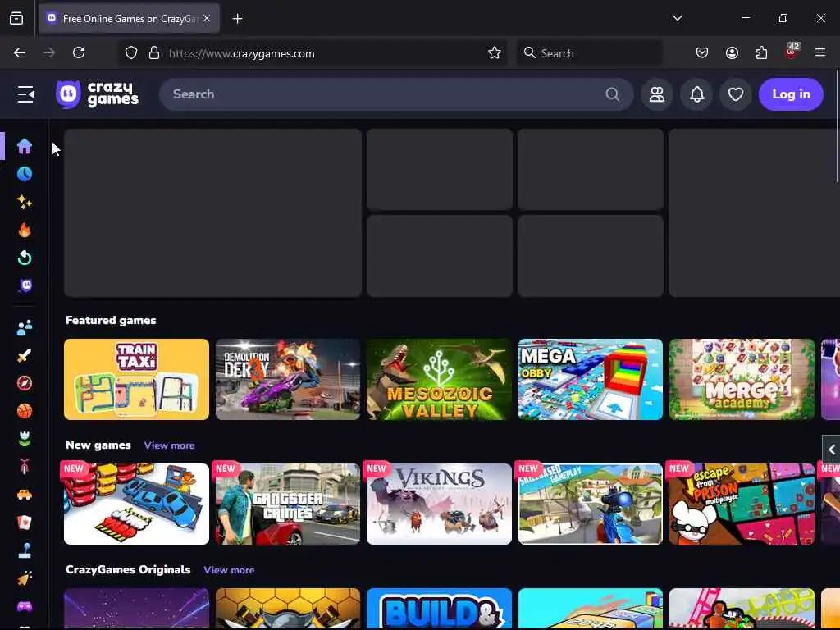Open Firefox View in the tab bar
This screenshot has height=630, width=840.
point(16,19)
